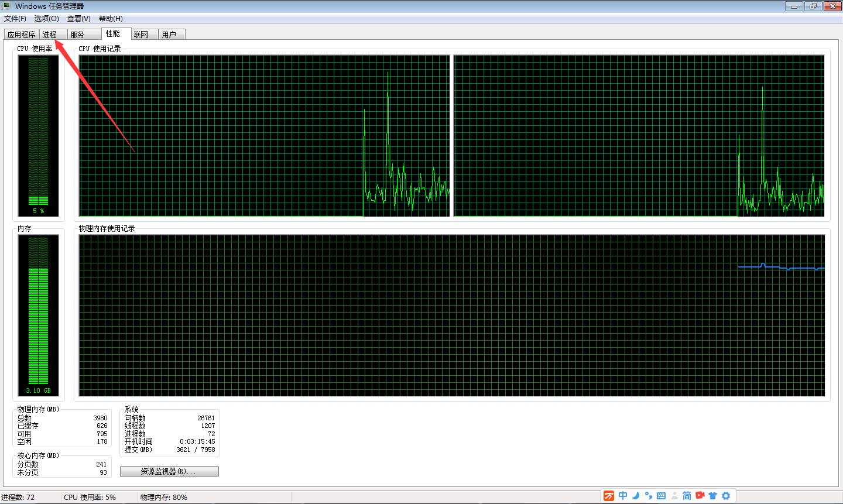Click the CPU 使用记录 label
Image resolution: width=843 pixels, height=504 pixels.
(100, 49)
